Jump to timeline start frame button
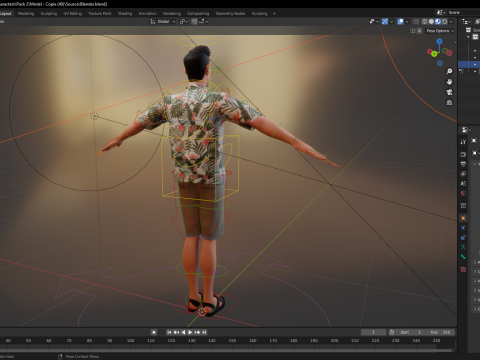 [x=169, y=332]
